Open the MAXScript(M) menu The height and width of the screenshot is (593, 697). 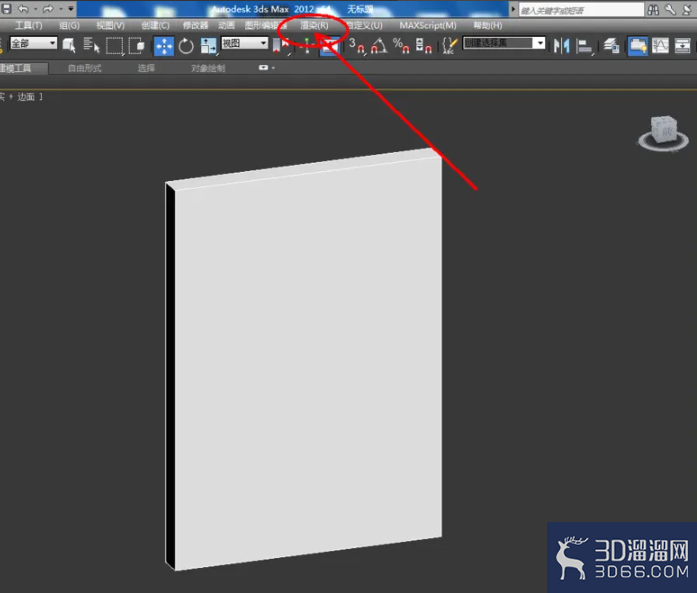click(428, 25)
